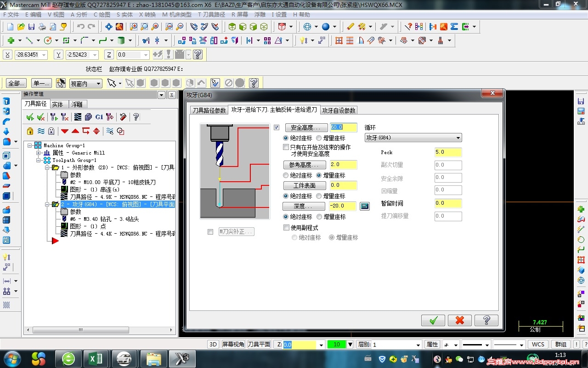The width and height of the screenshot is (588, 368).
Task: Regenerate all dirty operations icon
Action: 65,117
